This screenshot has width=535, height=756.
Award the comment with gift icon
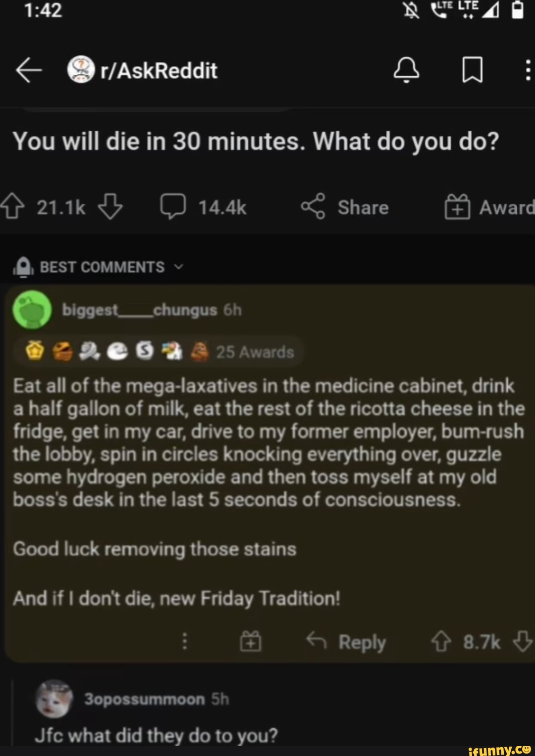tap(251, 641)
